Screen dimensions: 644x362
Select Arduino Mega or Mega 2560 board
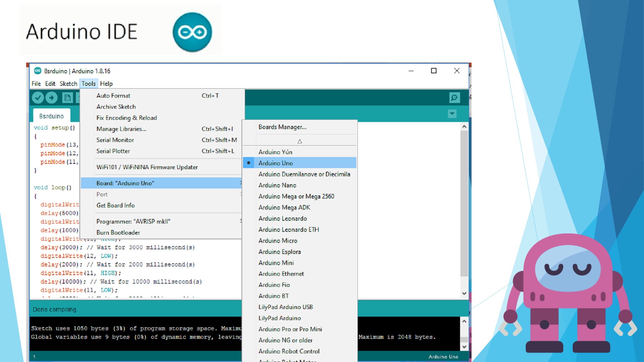(296, 196)
